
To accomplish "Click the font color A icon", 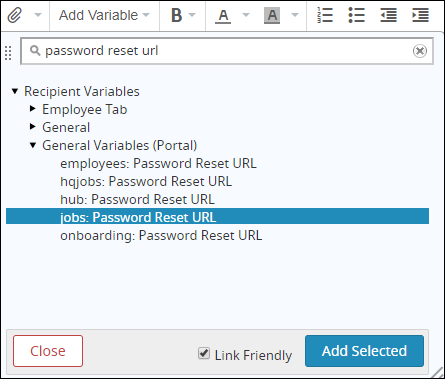I will (x=223, y=16).
